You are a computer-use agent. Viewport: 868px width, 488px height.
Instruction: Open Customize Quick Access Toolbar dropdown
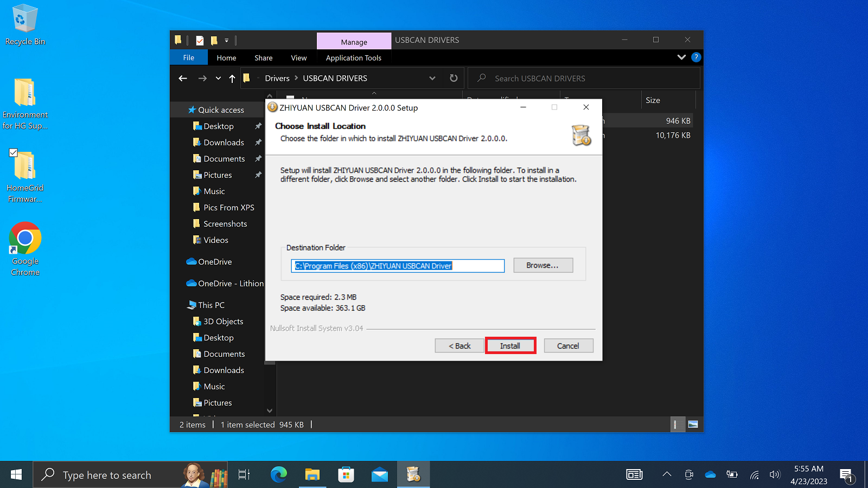(227, 40)
